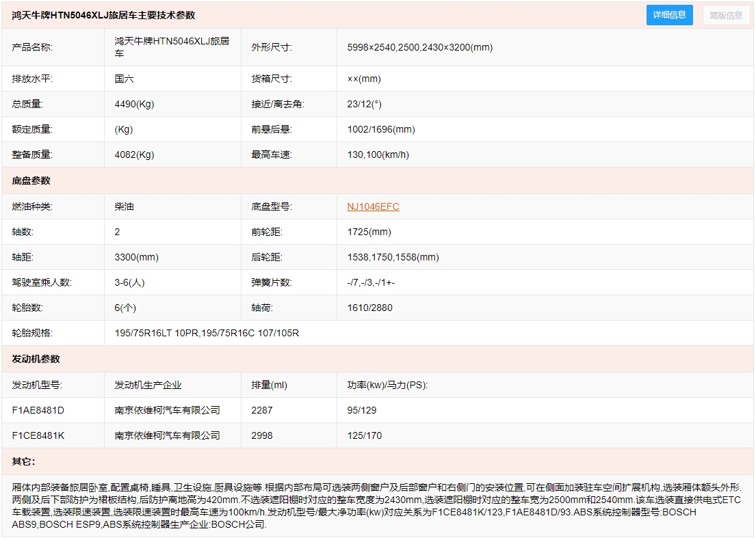Screen dimensions: 756x540
Task: Select spring leaf value -/7,-/3,-/1+-
Action: tap(372, 282)
